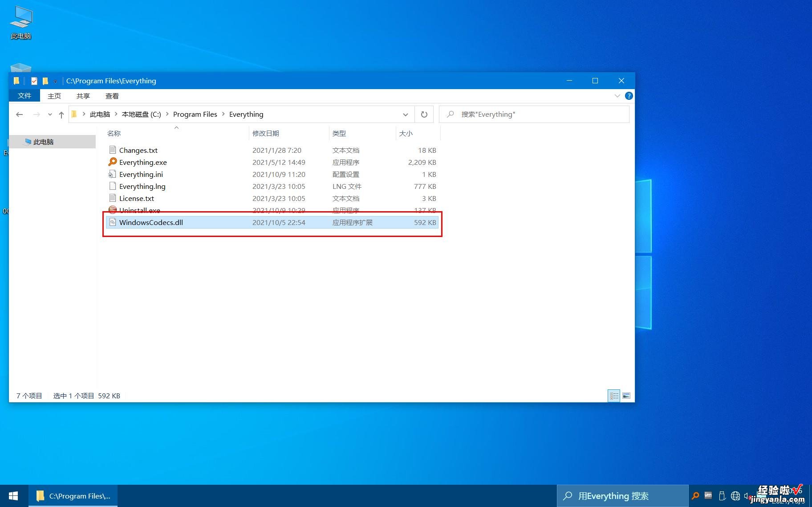Click the 用Everything 搜索 taskbar search box
812x507 pixels.
[x=622, y=496]
